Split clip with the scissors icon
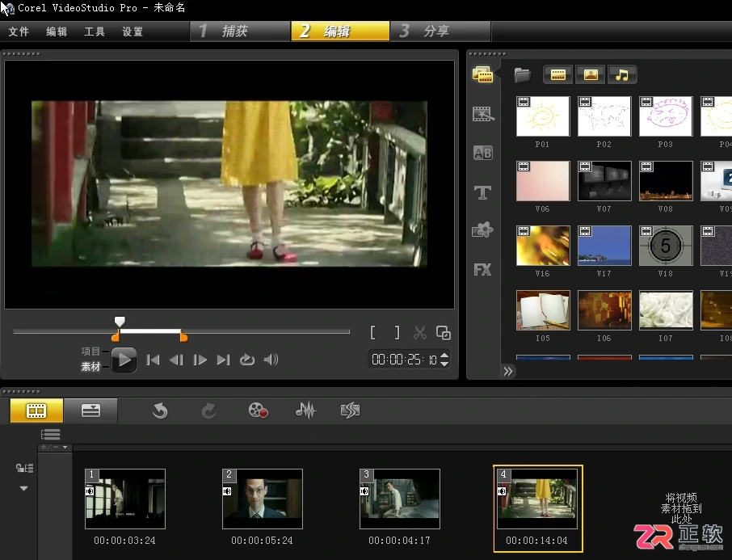Viewport: 732px width, 560px height. (419, 333)
